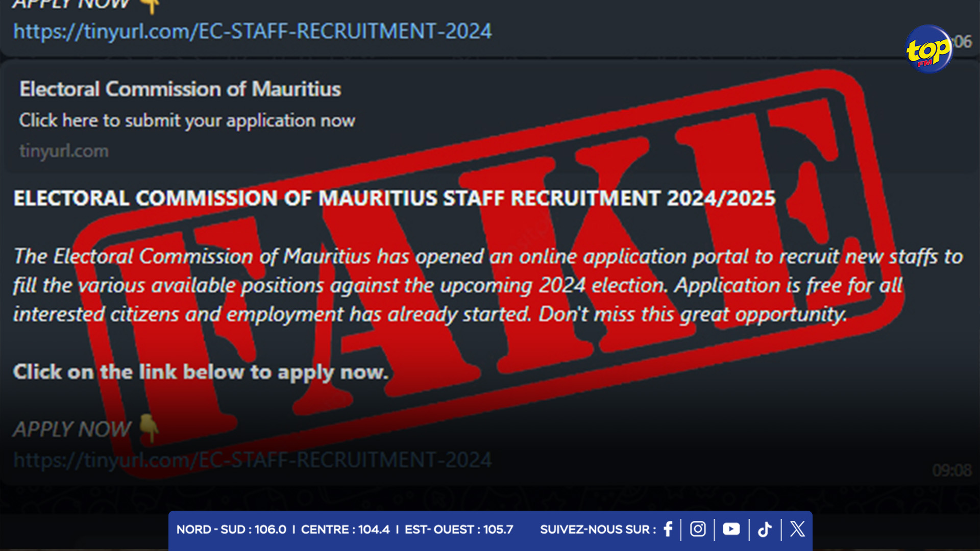980x551 pixels.
Task: Click the pointing-down hand emoji after APPLY NOW
Action: pyautogui.click(x=149, y=428)
